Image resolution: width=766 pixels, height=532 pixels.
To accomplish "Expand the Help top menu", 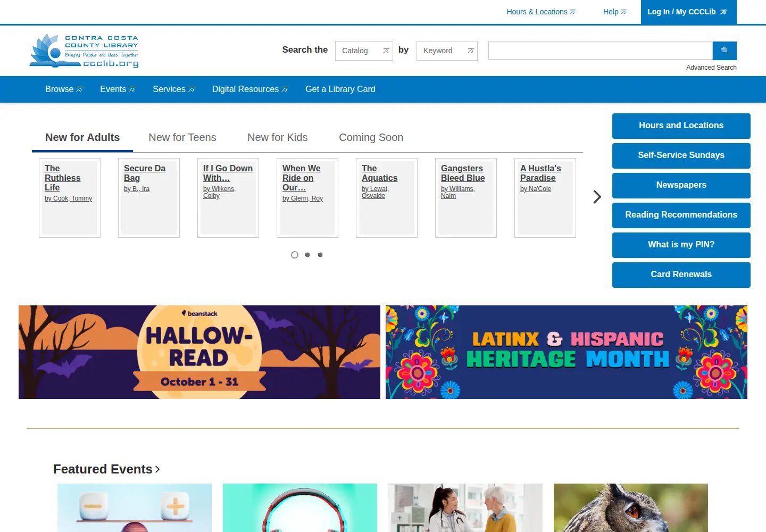I will click(615, 12).
